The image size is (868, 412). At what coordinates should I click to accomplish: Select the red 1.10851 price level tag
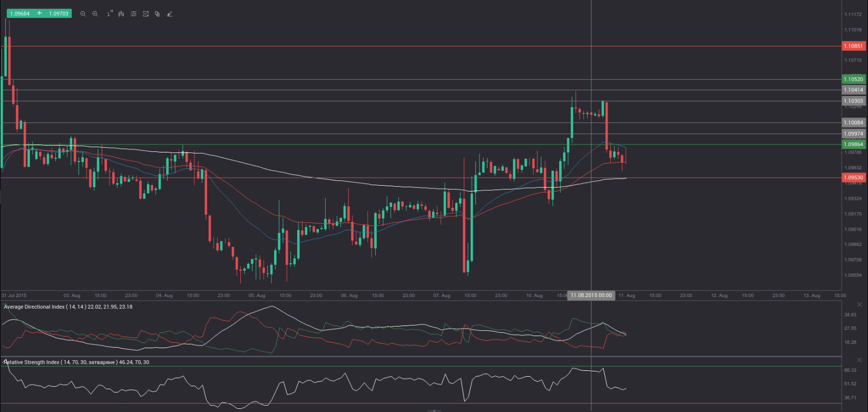(x=853, y=46)
